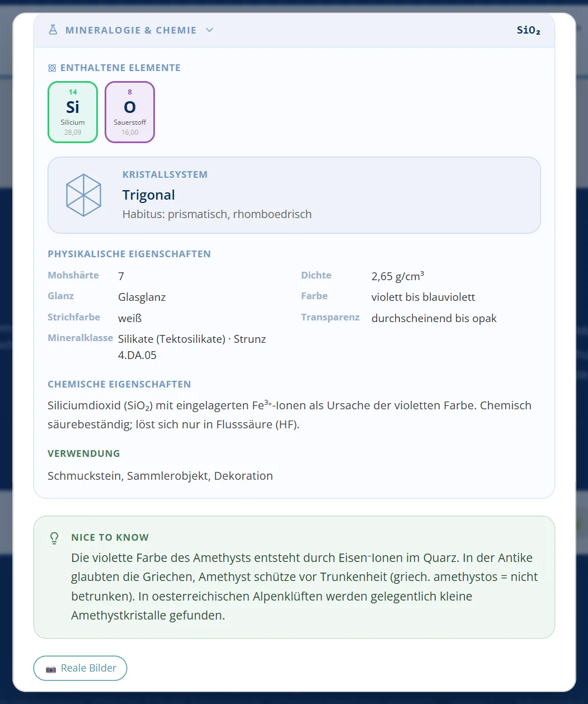The height and width of the screenshot is (704, 588).
Task: Click the camera icon on Reale Bilder
Action: [51, 669]
